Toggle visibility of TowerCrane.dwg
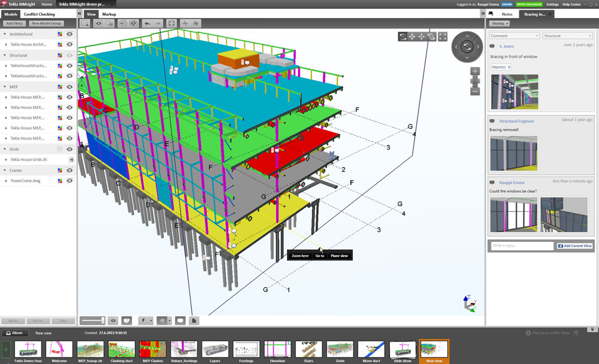Image resolution: width=599 pixels, height=364 pixels. [69, 181]
